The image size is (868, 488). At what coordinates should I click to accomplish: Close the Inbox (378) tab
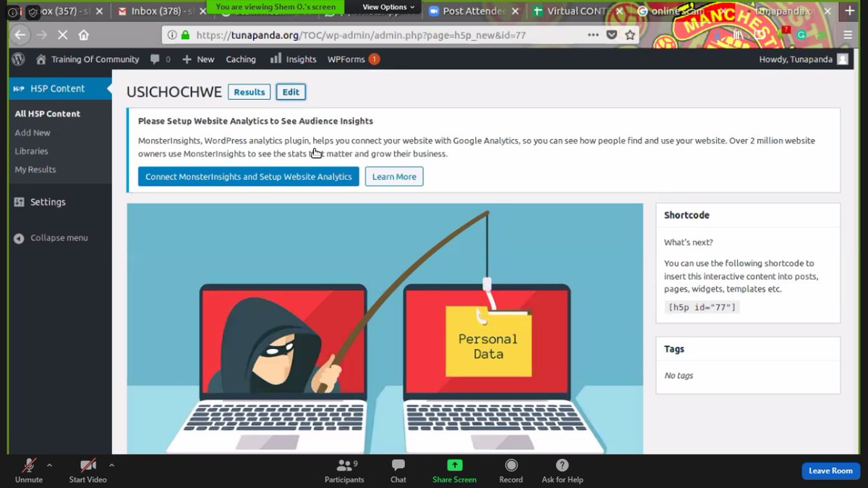tap(205, 11)
